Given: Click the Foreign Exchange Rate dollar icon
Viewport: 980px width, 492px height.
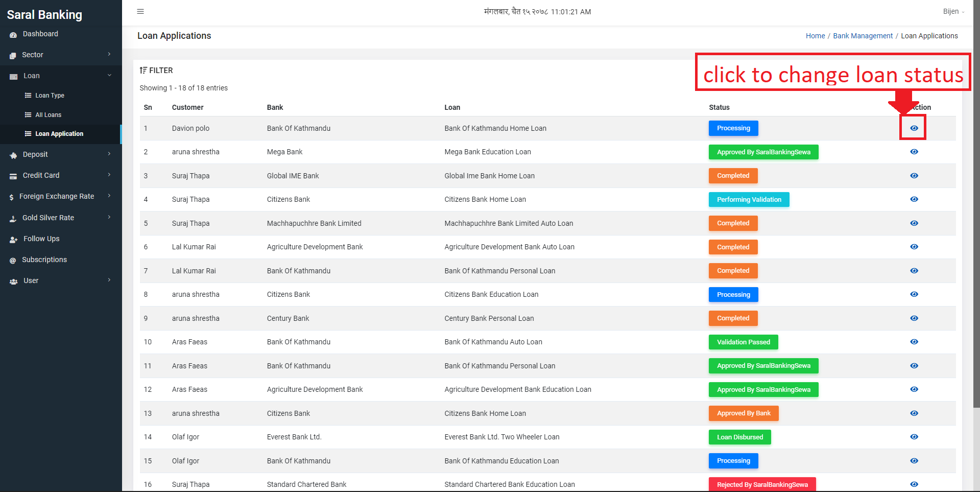Looking at the screenshot, I should 11,197.
